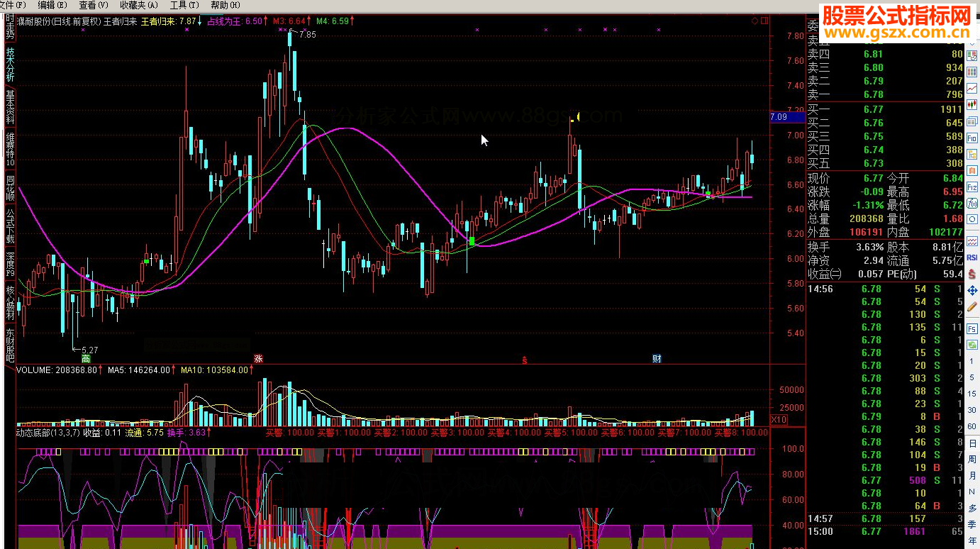Click the 7.85 high price annotation
Viewport: 980px width, 549px height.
coord(307,35)
